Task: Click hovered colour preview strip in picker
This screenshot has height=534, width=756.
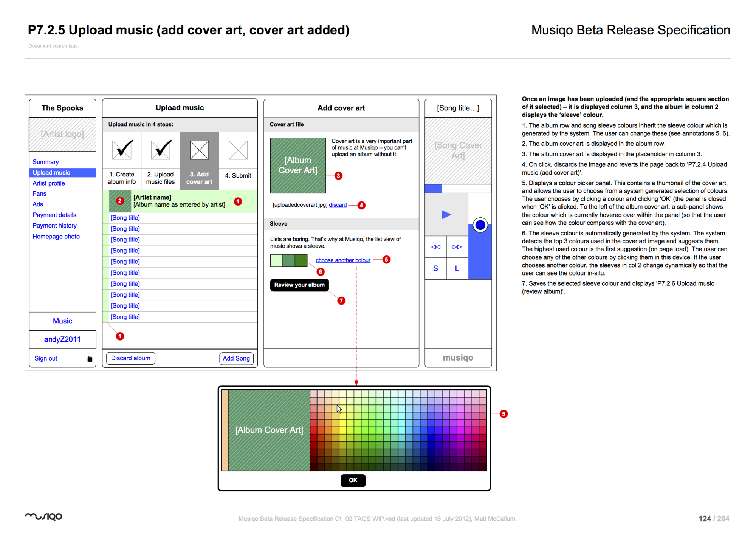Action: point(225,430)
